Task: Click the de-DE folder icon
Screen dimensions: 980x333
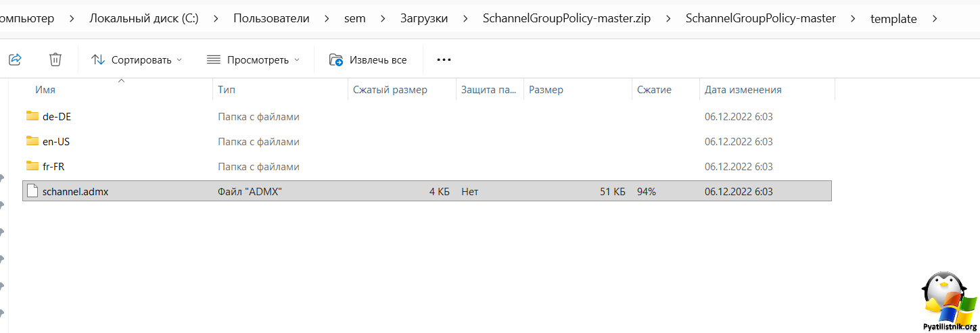Action: click(32, 116)
